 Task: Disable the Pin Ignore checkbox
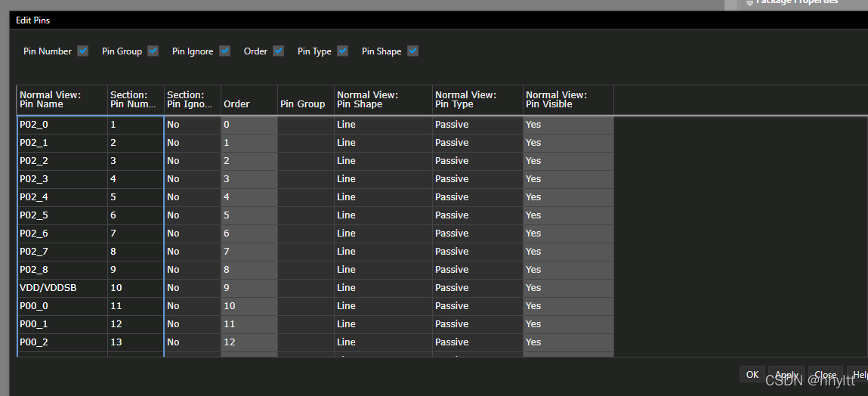pyautogui.click(x=225, y=51)
